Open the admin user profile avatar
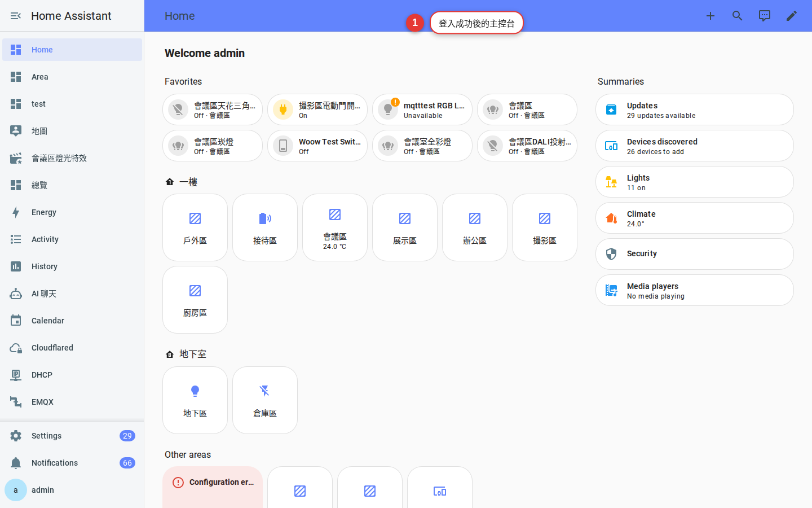The image size is (812, 508). [16, 490]
